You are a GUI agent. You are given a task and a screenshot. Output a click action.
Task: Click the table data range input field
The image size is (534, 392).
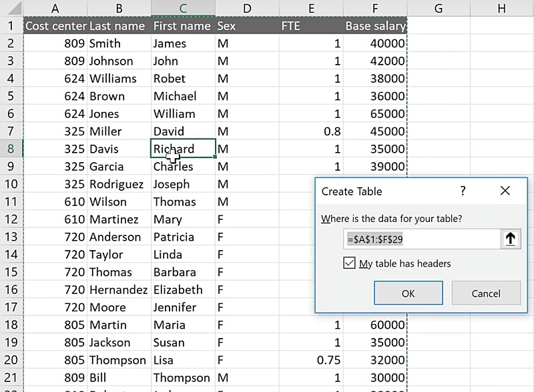point(421,239)
